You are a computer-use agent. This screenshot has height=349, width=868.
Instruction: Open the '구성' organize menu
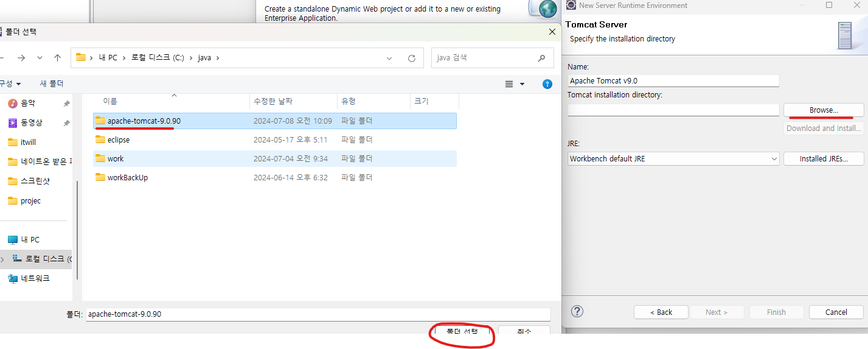pyautogui.click(x=11, y=83)
